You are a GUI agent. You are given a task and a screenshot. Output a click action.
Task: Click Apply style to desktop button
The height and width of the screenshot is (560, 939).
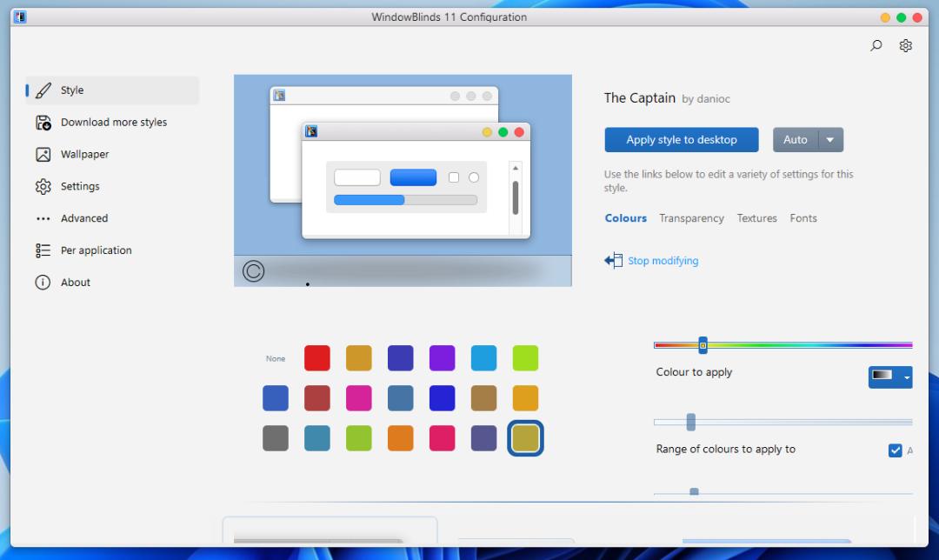click(682, 140)
